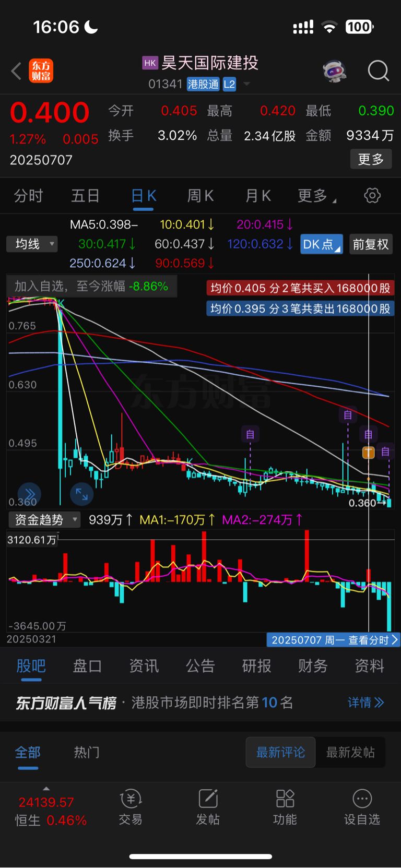Expand the stock name dropdown arrow
This screenshot has height=868, width=401.
[247, 84]
